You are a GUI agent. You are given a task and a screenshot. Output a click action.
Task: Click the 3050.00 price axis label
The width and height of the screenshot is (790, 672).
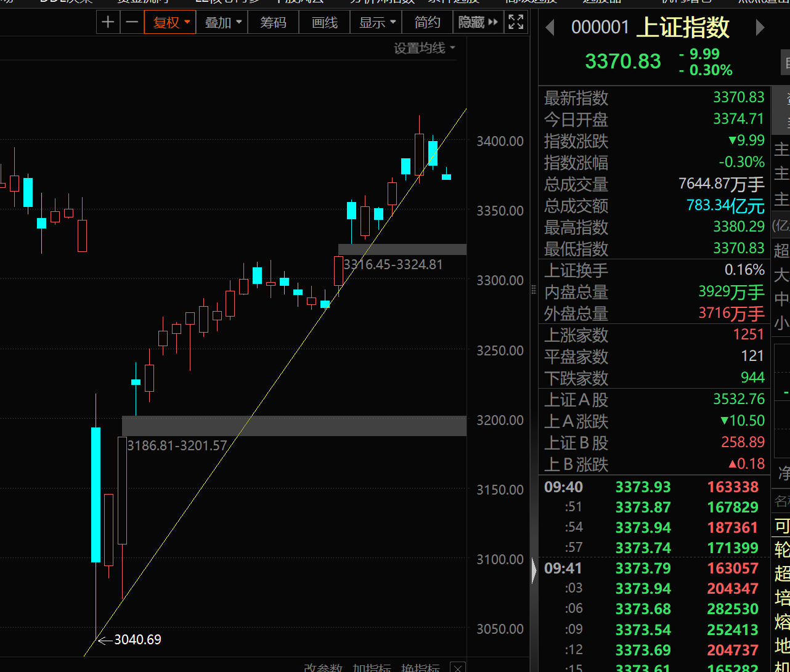(500, 629)
